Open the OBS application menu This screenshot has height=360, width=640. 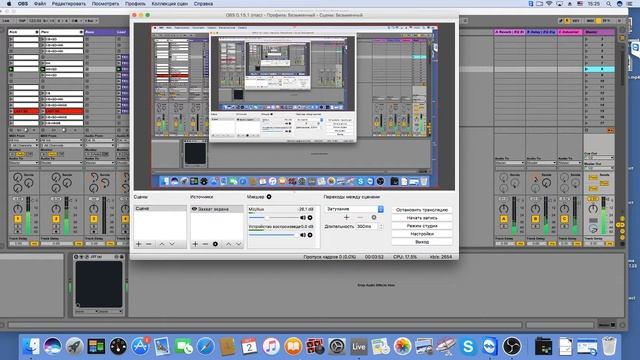tap(23, 4)
